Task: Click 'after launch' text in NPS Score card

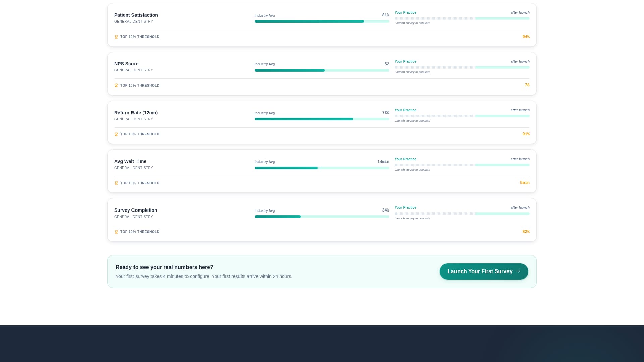Action: pos(520,62)
